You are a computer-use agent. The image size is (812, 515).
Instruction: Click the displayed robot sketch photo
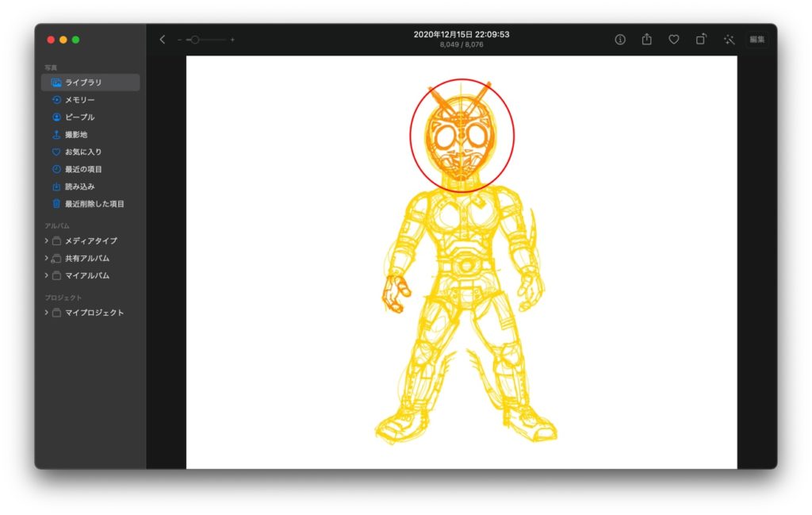(462, 262)
